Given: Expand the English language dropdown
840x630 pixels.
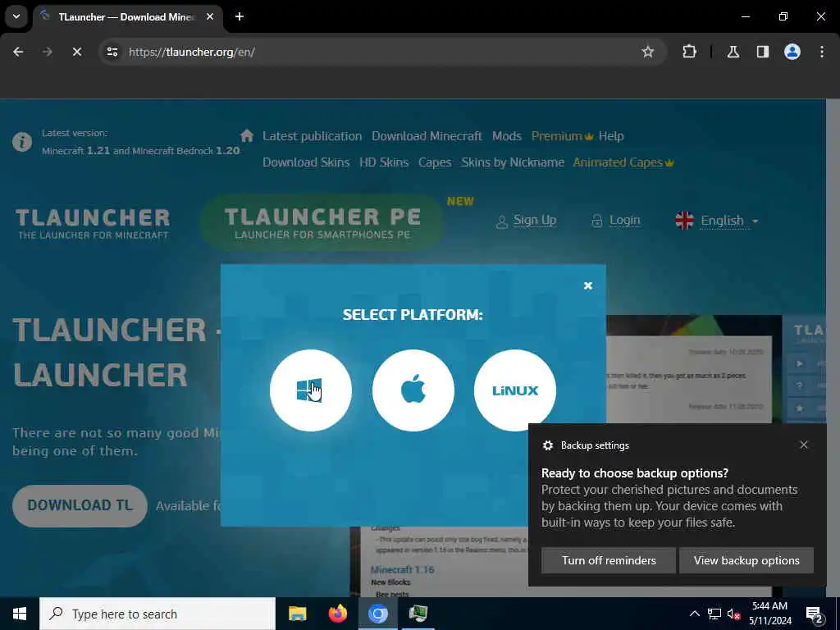Looking at the screenshot, I should (x=717, y=221).
